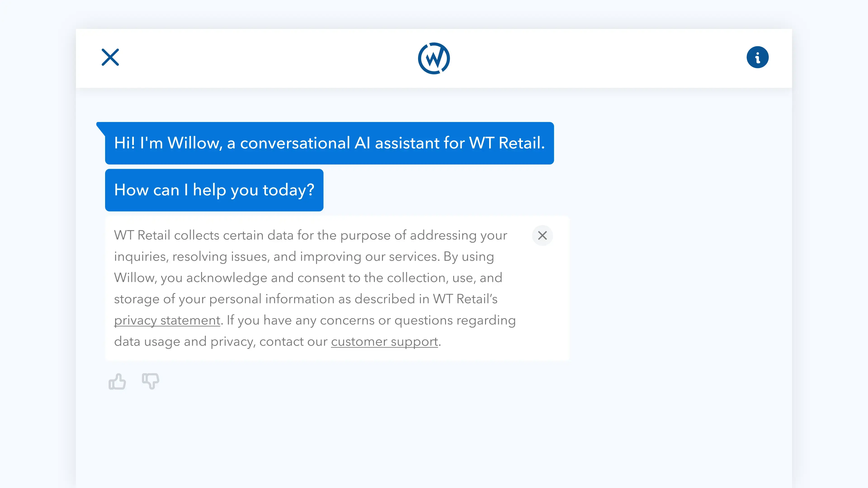Click the privacy notice paragraph text
The height and width of the screenshot is (488, 868).
(x=315, y=288)
